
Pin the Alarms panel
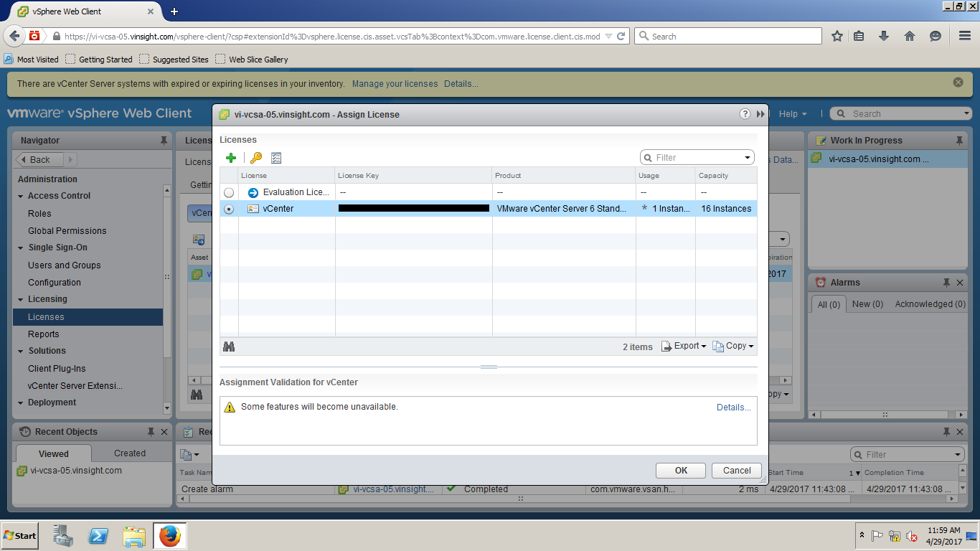click(x=946, y=283)
